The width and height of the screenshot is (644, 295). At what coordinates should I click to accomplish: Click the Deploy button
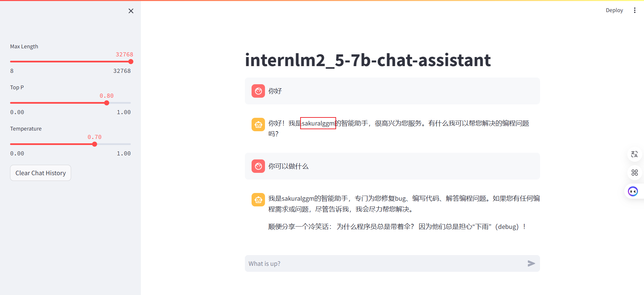(614, 10)
